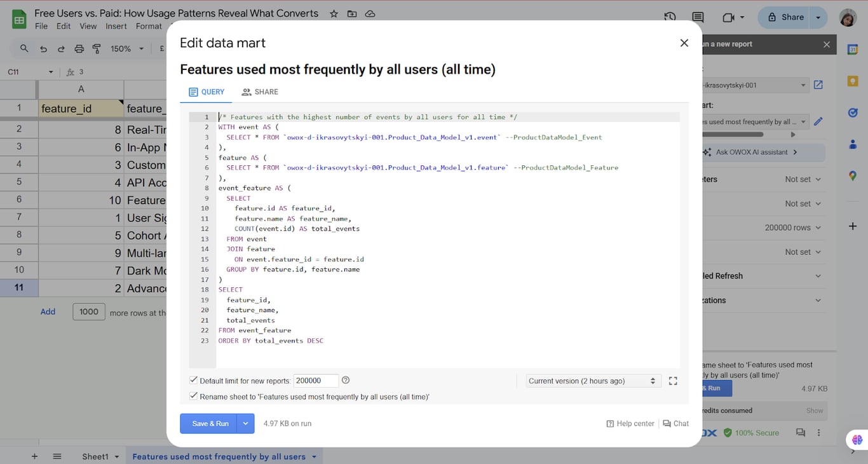Image resolution: width=868 pixels, height=464 pixels.
Task: Click Save & Run button
Action: click(208, 423)
